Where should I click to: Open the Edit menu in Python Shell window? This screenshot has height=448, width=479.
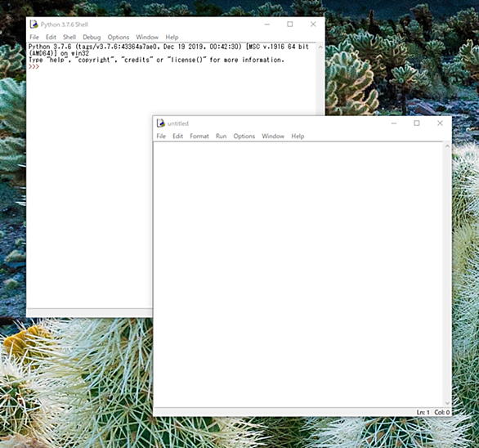click(x=51, y=38)
